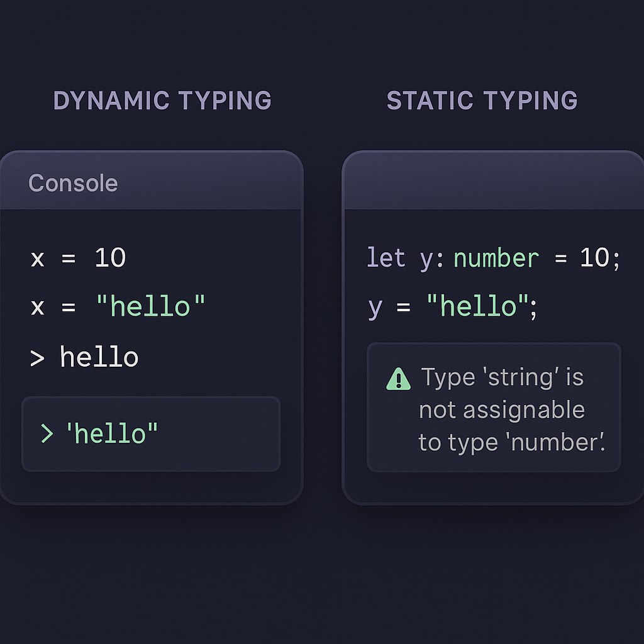Click the STATIC TYPING heading
644x644 pixels.
pyautogui.click(x=482, y=101)
